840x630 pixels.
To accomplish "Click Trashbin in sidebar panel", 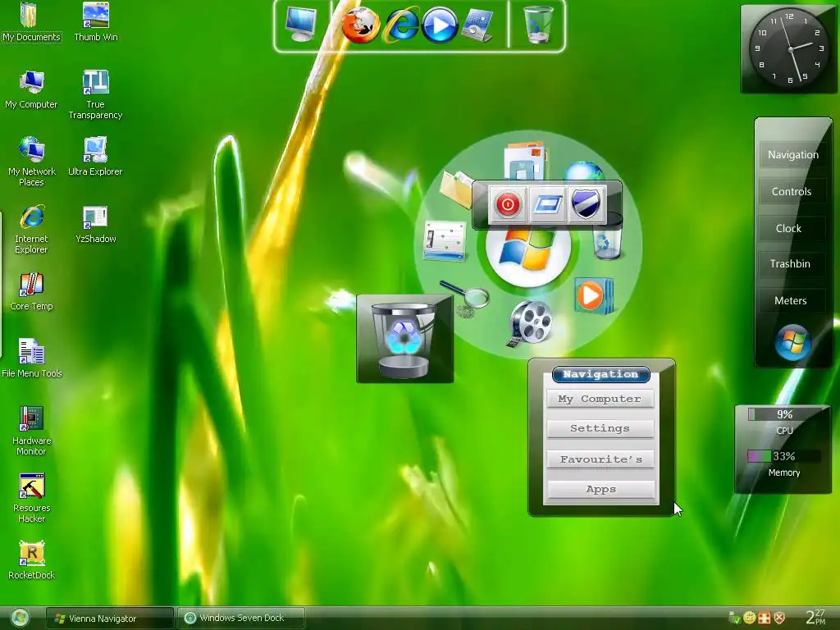I will (790, 264).
